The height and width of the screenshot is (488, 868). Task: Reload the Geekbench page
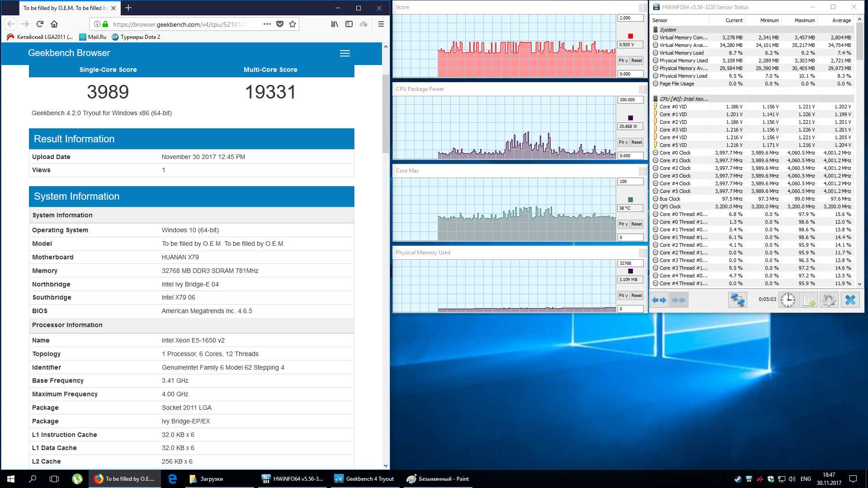click(40, 24)
